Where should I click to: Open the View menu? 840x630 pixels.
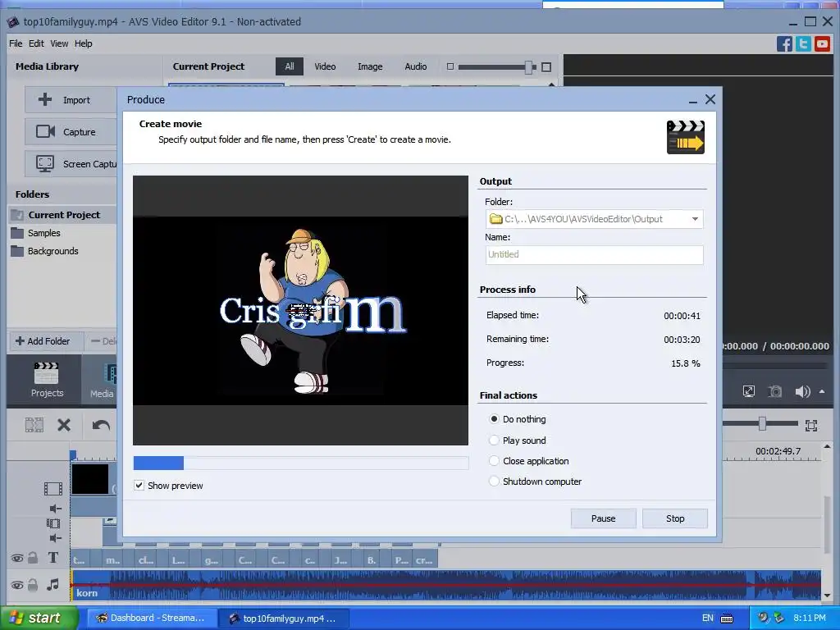[x=59, y=43]
